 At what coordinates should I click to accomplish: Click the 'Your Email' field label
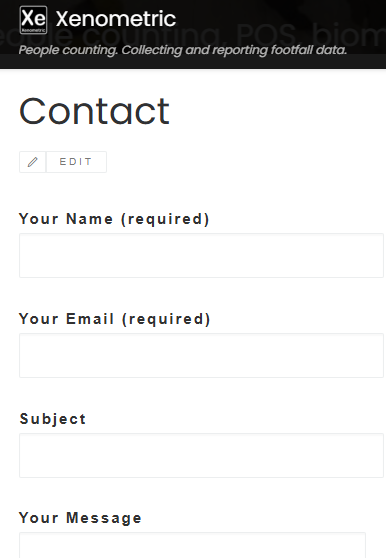(66, 319)
